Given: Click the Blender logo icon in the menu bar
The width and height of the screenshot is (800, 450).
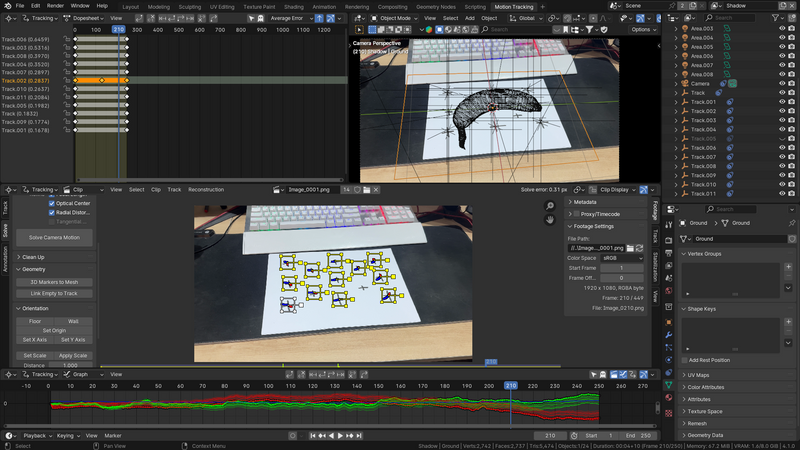Looking at the screenshot, I should (8, 6).
